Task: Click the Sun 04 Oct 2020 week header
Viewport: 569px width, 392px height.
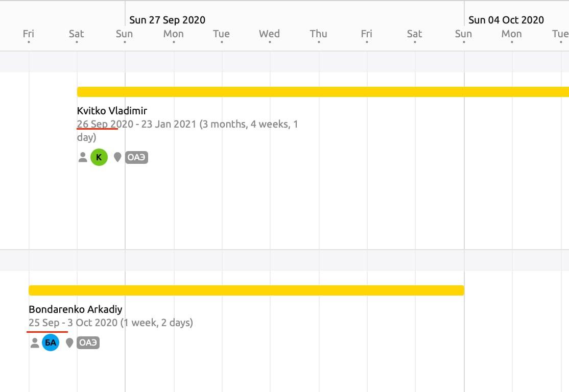Action: coord(506,20)
